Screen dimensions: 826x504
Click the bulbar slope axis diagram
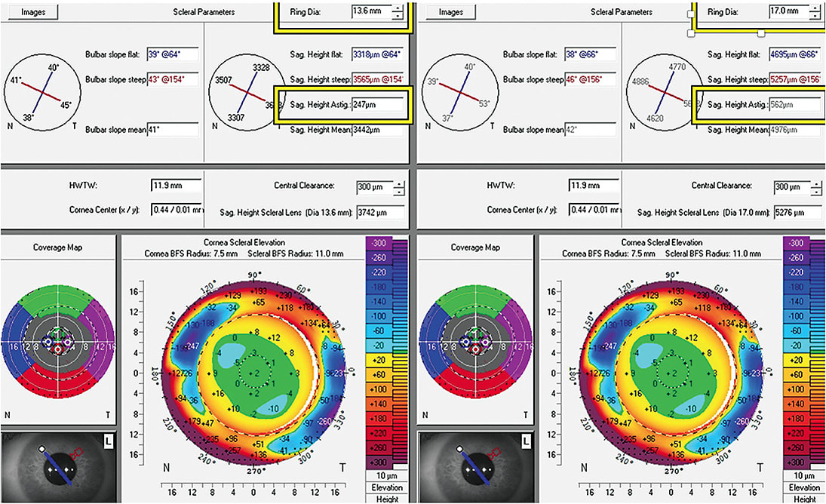43,93
